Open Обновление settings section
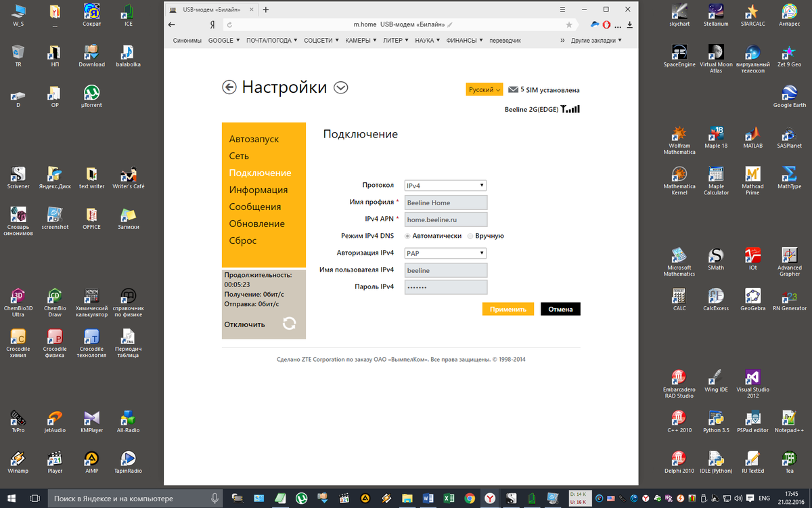Viewport: 812px width, 508px height. 257,224
